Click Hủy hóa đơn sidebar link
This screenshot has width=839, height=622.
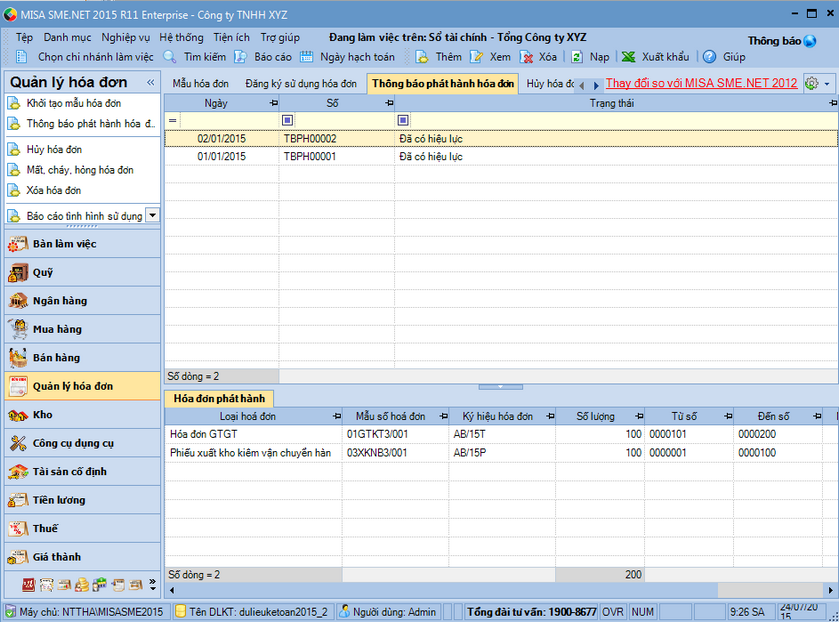pyautogui.click(x=54, y=149)
